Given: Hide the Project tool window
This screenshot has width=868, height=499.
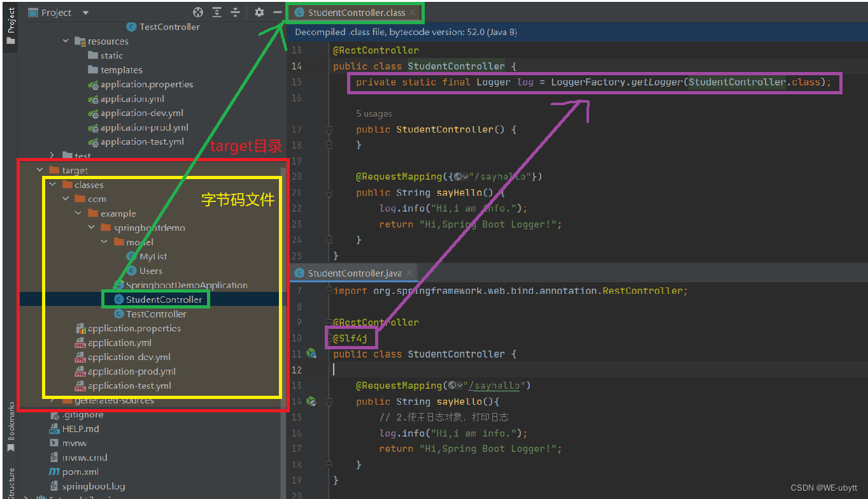Looking at the screenshot, I should point(277,12).
